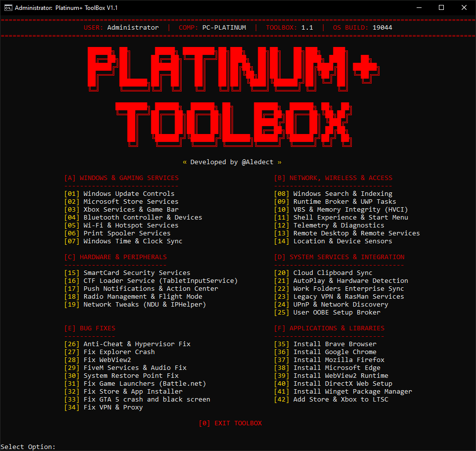Click '[08] Windows Search & Indexing'
The width and height of the screenshot is (476, 451).
(333, 193)
